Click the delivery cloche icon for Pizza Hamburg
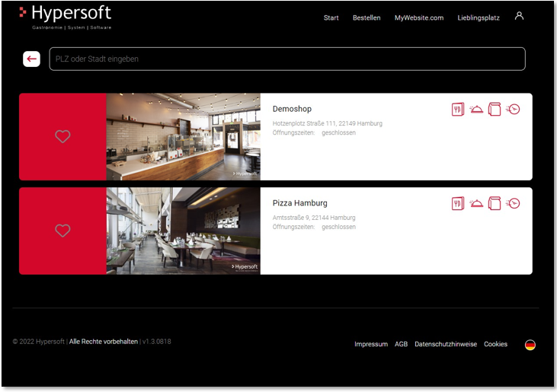The width and height of the screenshot is (557, 392). click(476, 203)
